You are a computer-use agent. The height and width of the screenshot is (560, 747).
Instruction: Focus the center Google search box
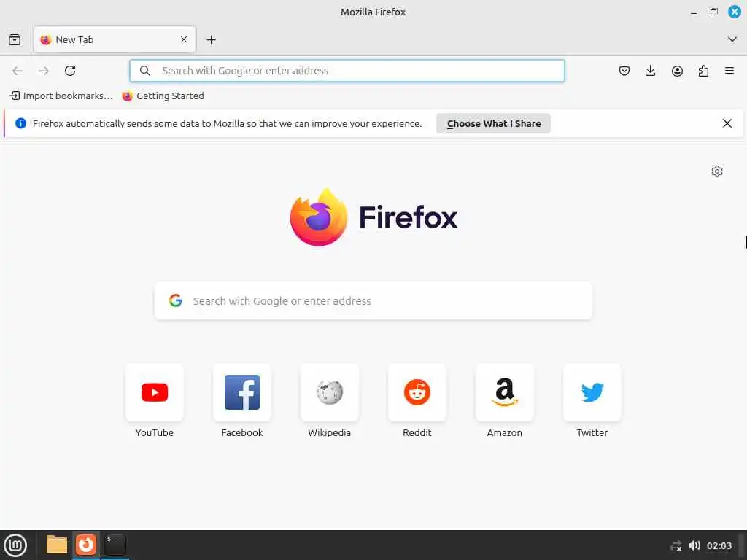click(x=373, y=301)
